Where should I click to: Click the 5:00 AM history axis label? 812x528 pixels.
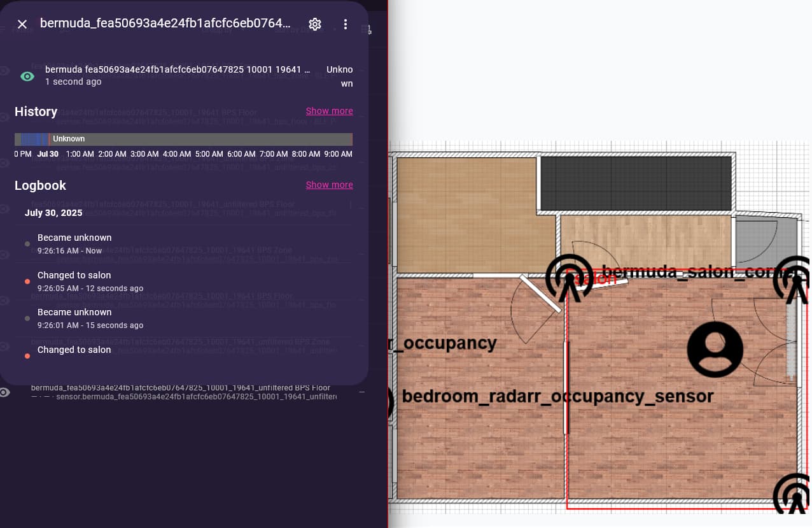point(209,154)
